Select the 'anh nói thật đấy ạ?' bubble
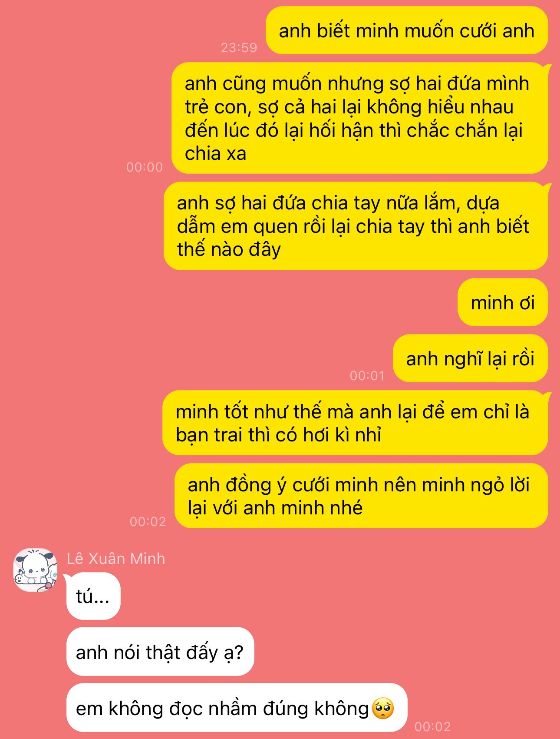 pos(160,652)
